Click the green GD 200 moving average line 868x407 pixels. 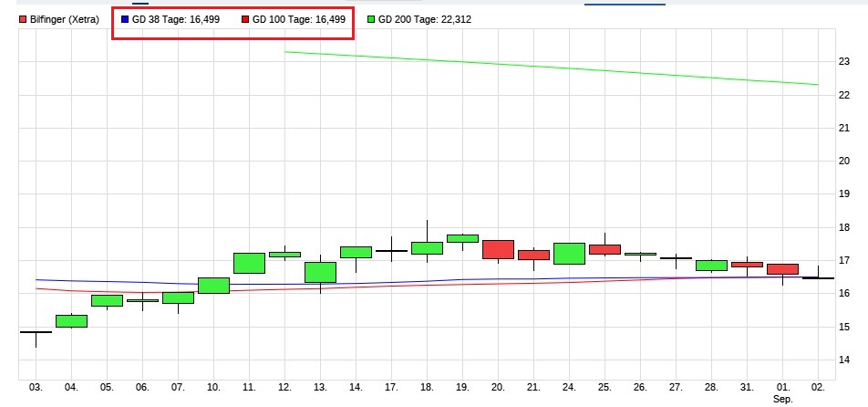pyautogui.click(x=547, y=66)
